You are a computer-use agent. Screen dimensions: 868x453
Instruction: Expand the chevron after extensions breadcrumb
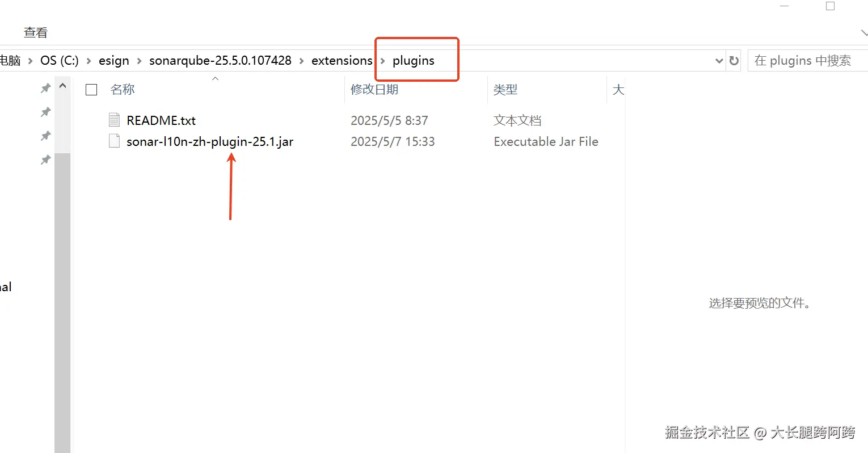383,61
